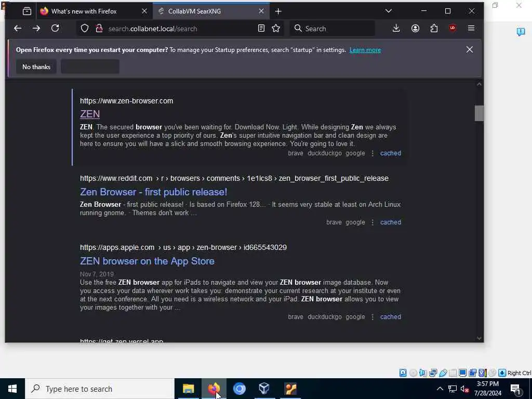Open the blue circle browser taskbar icon
This screenshot has width=532, height=399.
coord(239,389)
